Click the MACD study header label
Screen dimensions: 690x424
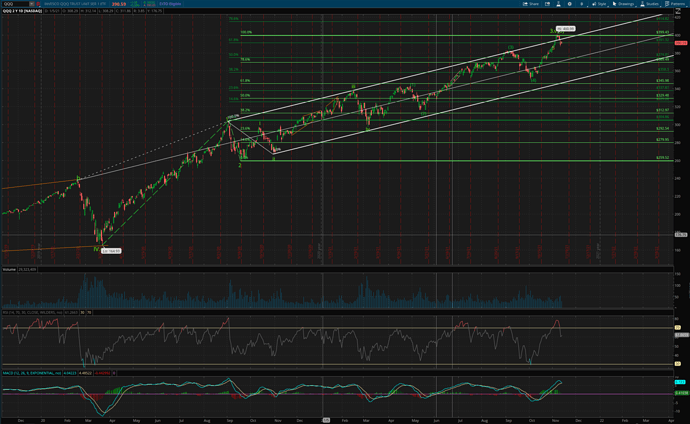tap(32, 373)
